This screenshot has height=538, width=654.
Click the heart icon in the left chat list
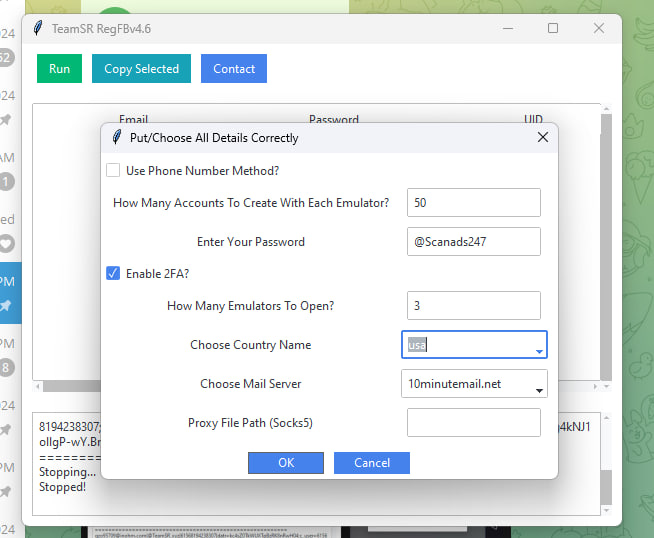(x=7, y=243)
